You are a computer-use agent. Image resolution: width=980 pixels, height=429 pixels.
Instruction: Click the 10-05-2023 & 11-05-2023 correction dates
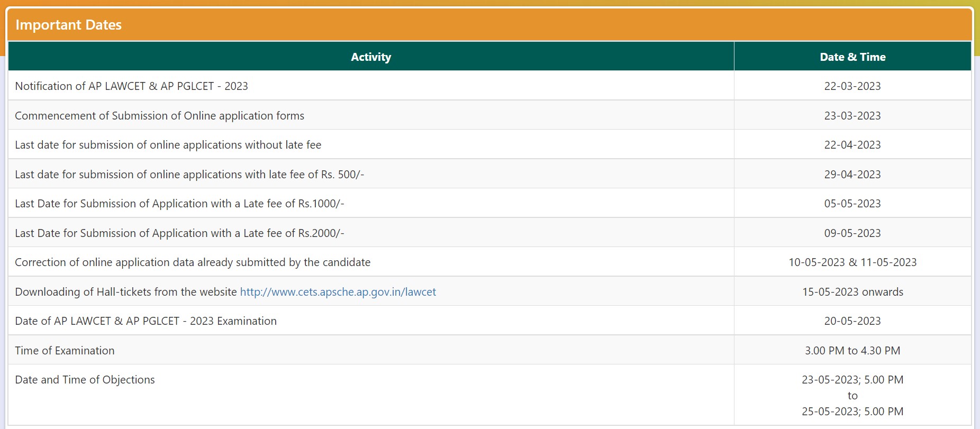[x=852, y=262]
